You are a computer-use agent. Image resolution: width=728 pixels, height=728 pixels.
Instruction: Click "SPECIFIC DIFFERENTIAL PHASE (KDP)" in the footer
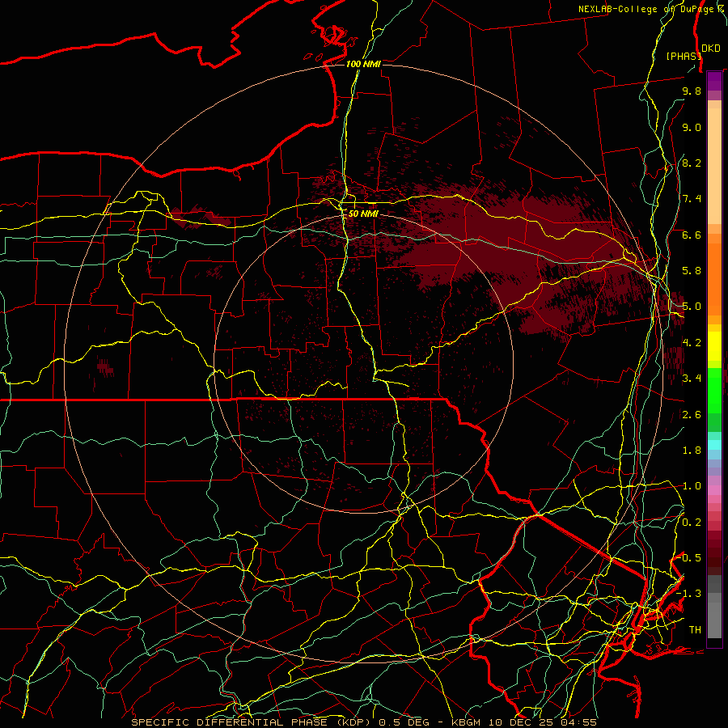point(253,722)
